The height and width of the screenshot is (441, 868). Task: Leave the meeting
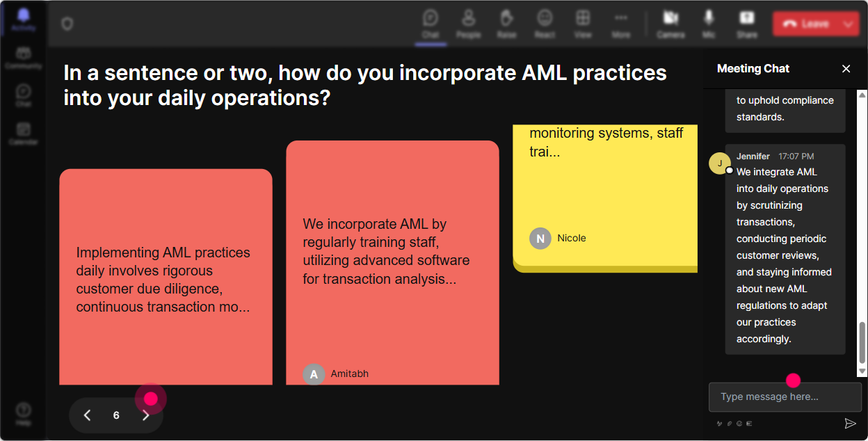tap(807, 24)
